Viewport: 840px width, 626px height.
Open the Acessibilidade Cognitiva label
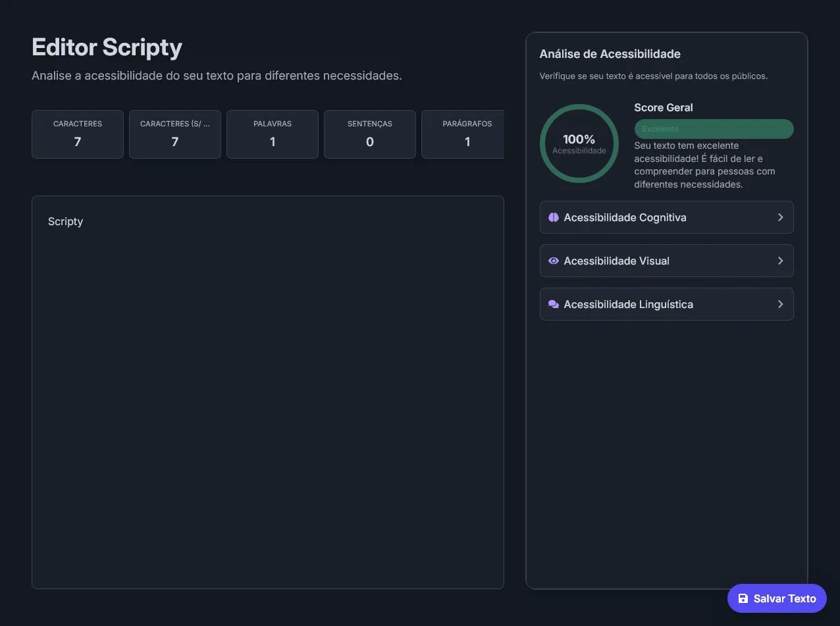pyautogui.click(x=625, y=217)
